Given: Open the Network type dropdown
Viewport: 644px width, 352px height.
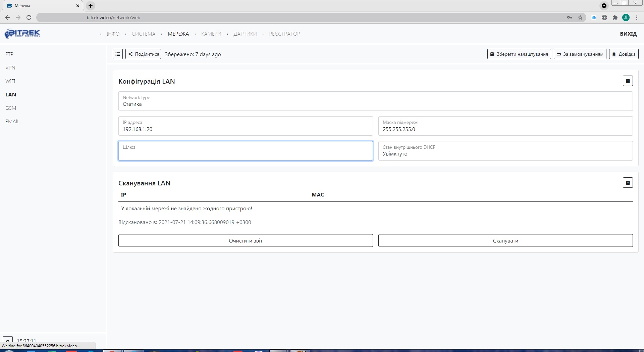Looking at the screenshot, I should click(x=375, y=101).
